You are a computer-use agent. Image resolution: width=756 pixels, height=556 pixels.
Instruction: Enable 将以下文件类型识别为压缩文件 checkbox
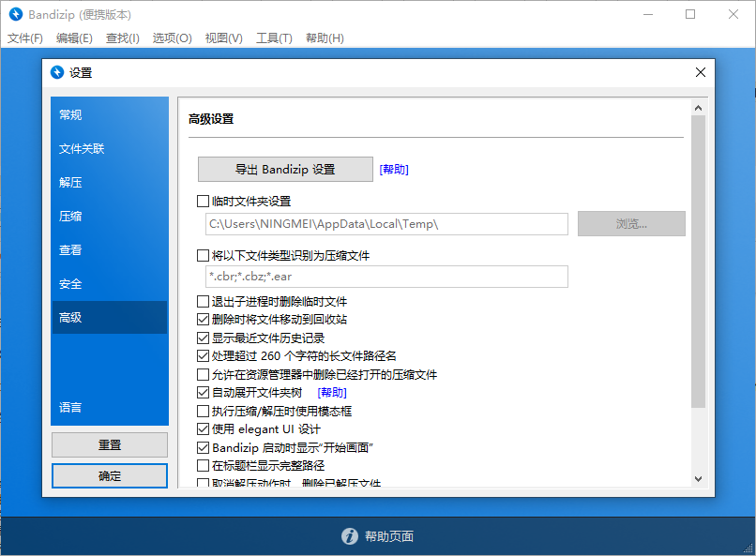[x=203, y=255]
